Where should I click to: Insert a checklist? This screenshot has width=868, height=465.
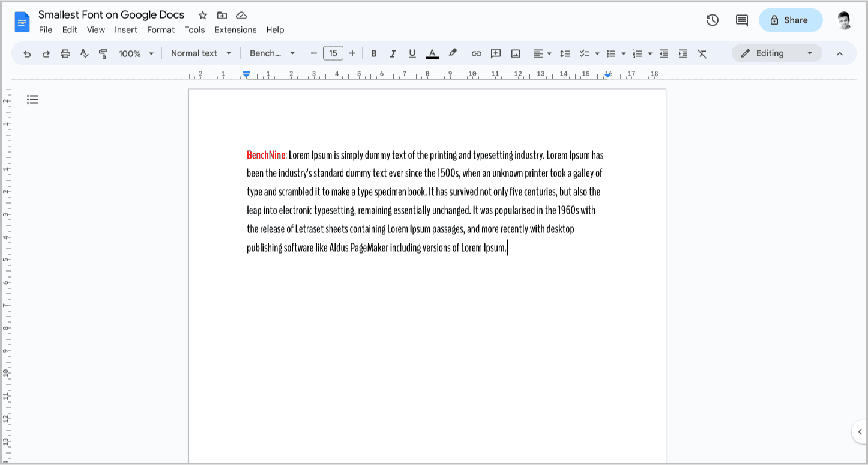tap(585, 53)
